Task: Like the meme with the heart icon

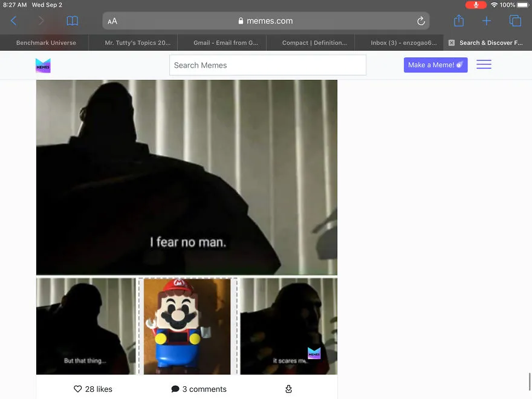Action: (x=78, y=389)
